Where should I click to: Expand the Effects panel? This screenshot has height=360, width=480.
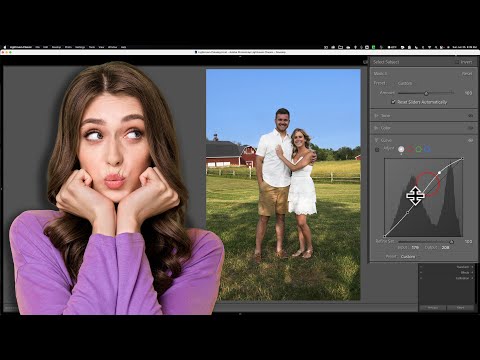point(466,272)
